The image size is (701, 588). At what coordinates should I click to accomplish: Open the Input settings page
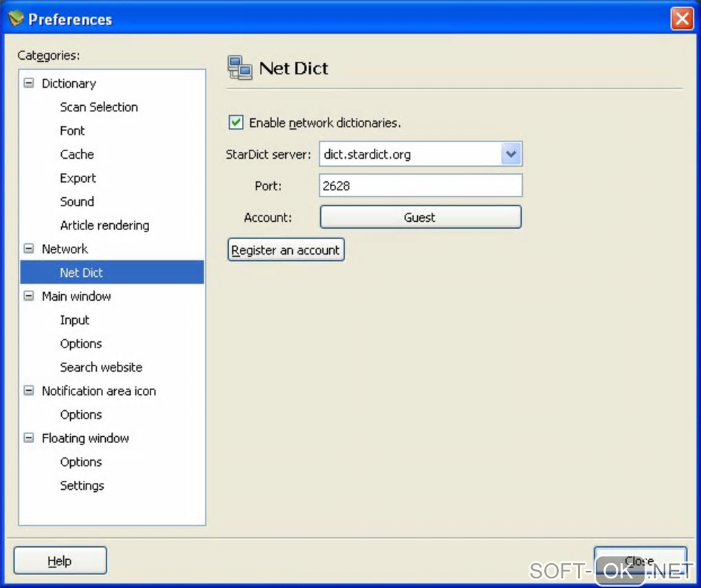(75, 320)
